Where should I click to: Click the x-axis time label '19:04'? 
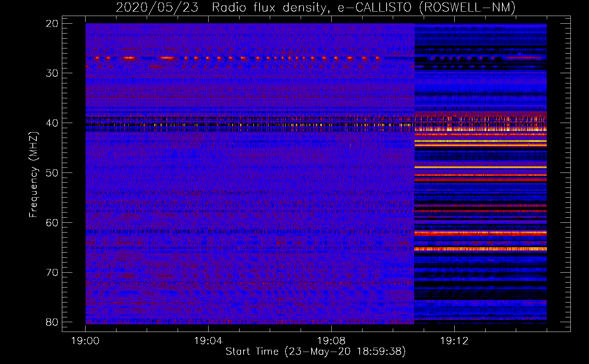tap(208, 341)
